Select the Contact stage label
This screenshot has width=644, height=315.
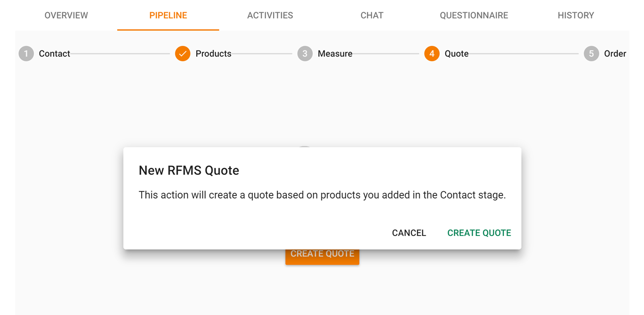tap(55, 54)
